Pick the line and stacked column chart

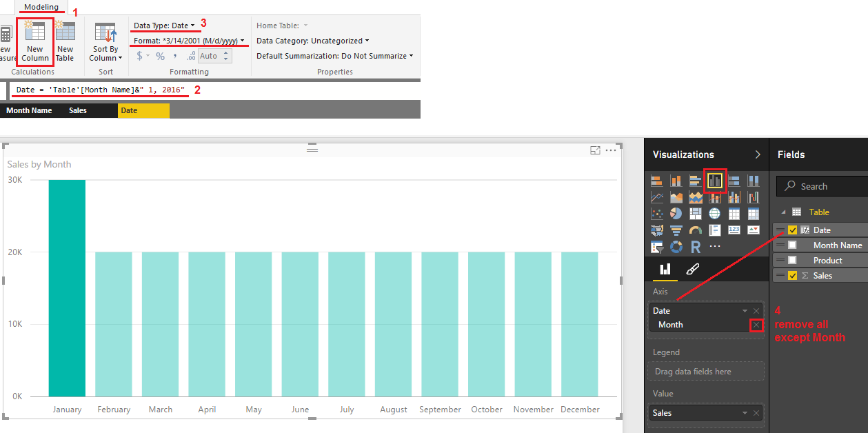(715, 197)
